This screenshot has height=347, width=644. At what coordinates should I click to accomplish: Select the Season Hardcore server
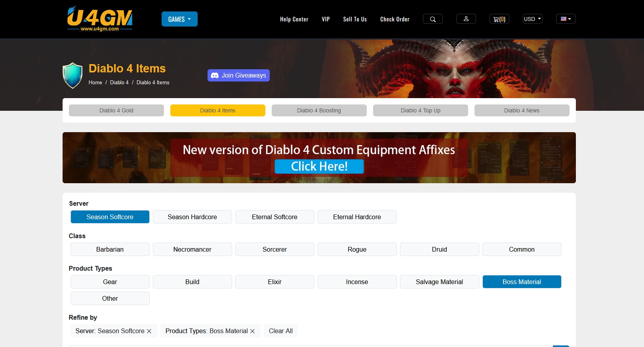pyautogui.click(x=192, y=217)
